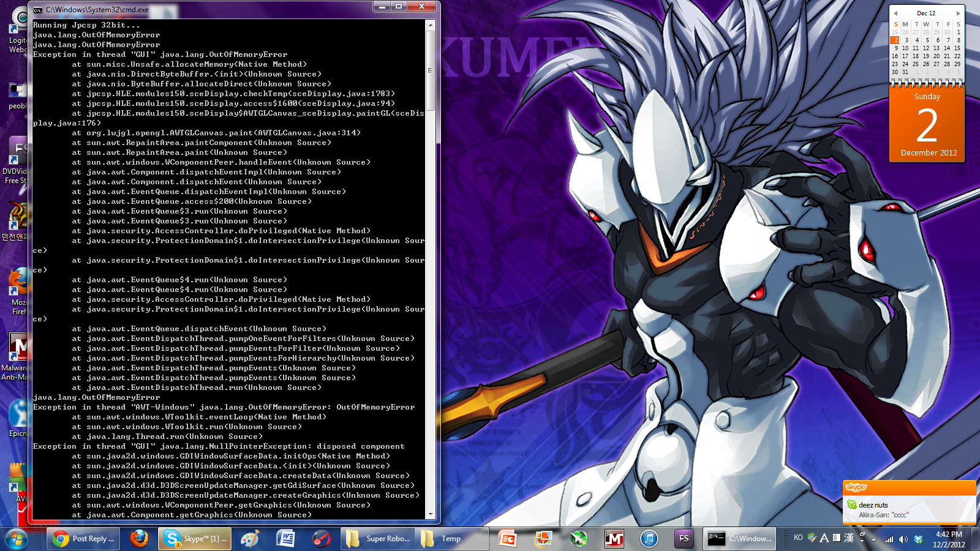
Task: Click the cmd window scrollbar down arrow
Action: click(431, 514)
